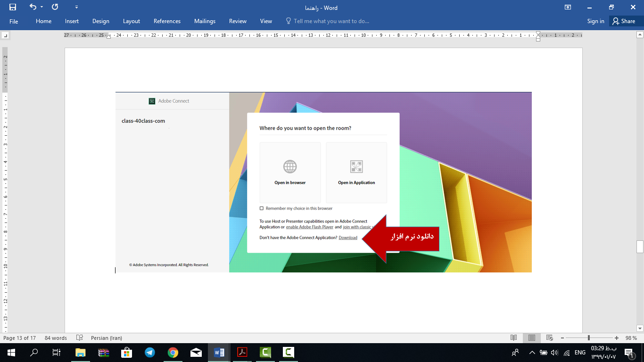Switch to the Home ribbon tab
The height and width of the screenshot is (362, 644).
coord(44,21)
